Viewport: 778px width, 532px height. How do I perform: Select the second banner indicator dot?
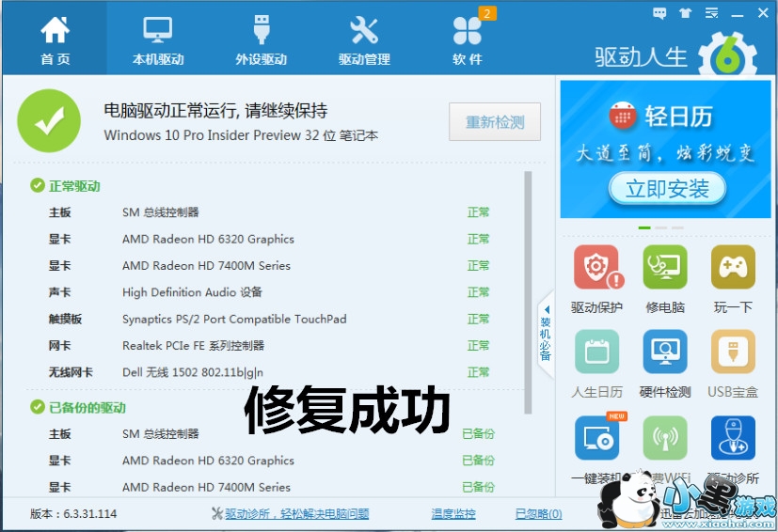(x=661, y=227)
